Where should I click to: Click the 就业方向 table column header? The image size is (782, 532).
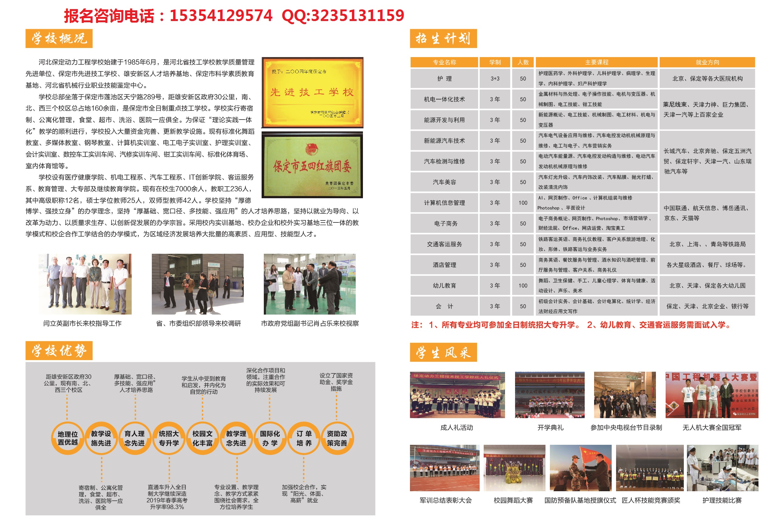[x=707, y=62]
